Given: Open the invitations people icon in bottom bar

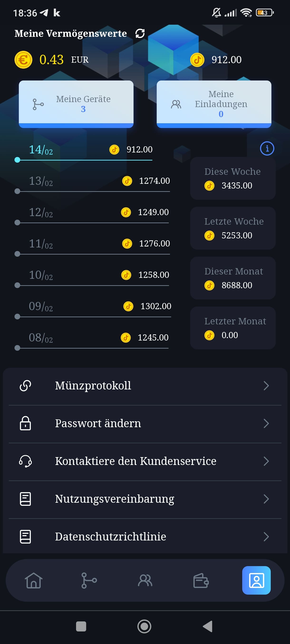Looking at the screenshot, I should [145, 581].
